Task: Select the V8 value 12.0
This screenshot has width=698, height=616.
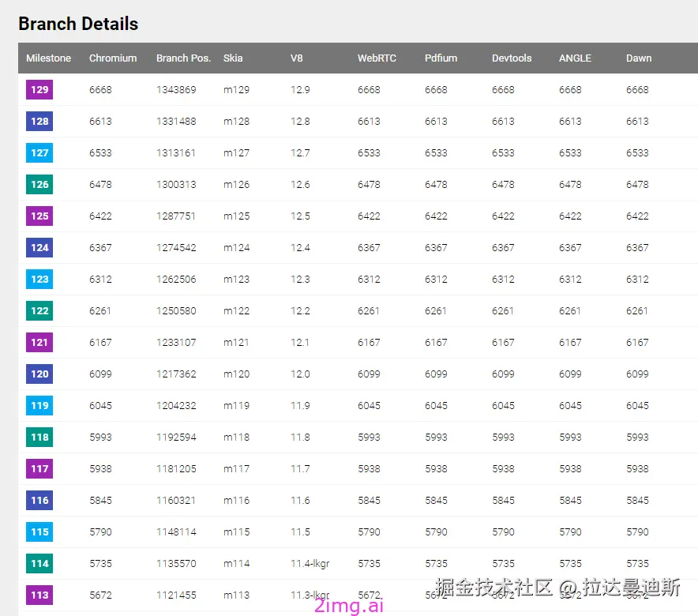Action: pos(300,374)
